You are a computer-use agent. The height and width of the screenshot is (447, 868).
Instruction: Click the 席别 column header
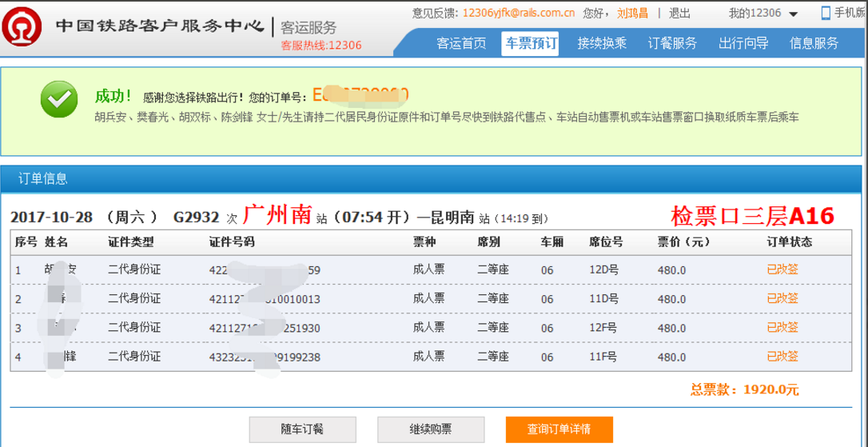point(489,242)
